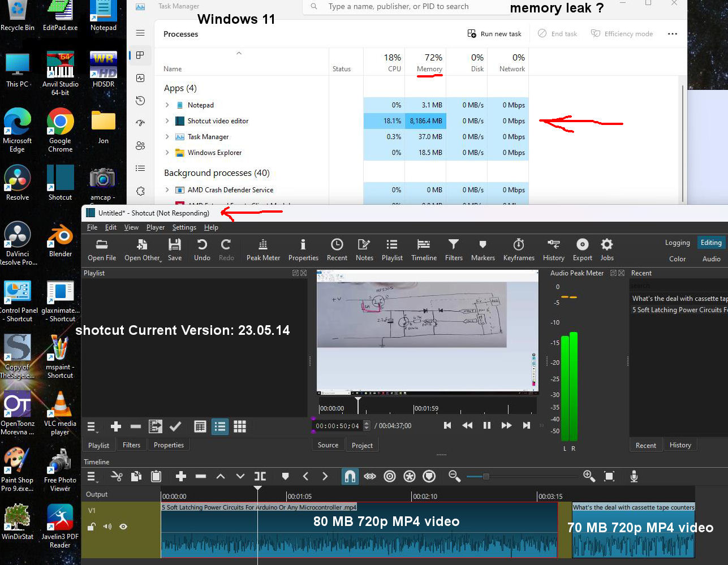Screen dimensions: 728x565
Task: Expand the Task Manager process row
Action: [x=167, y=137]
